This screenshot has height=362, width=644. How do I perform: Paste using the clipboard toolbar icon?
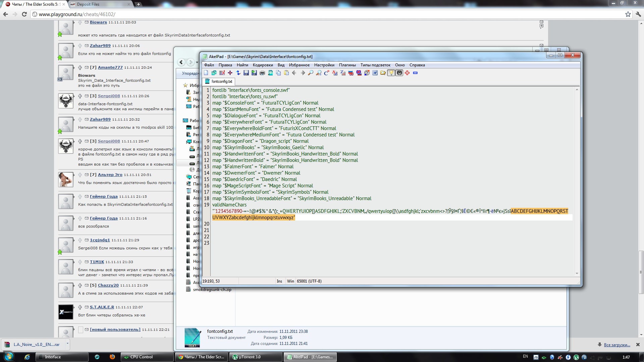[286, 73]
